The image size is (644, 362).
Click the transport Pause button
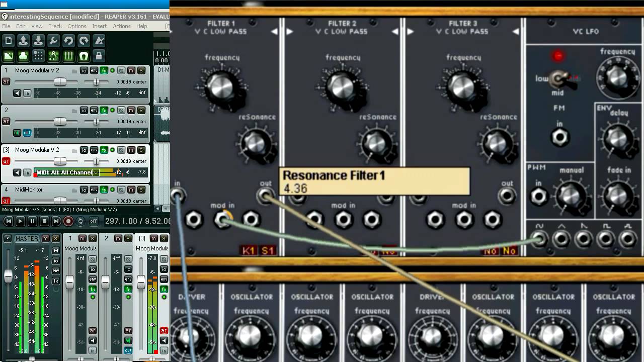(x=32, y=221)
